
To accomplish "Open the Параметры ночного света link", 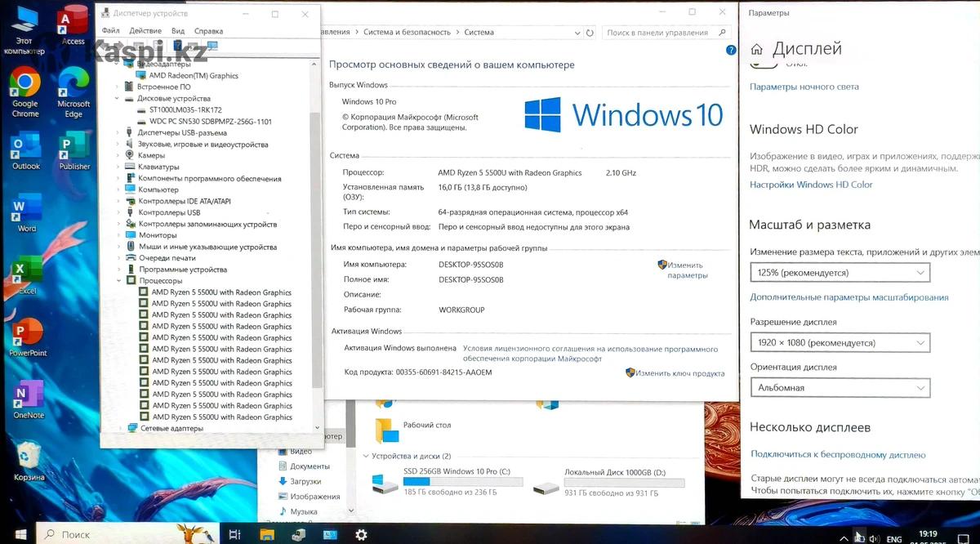I will click(x=804, y=87).
